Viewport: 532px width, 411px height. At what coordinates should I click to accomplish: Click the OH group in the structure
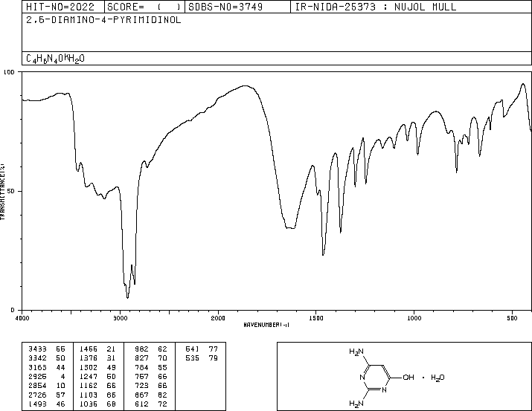coord(408,377)
